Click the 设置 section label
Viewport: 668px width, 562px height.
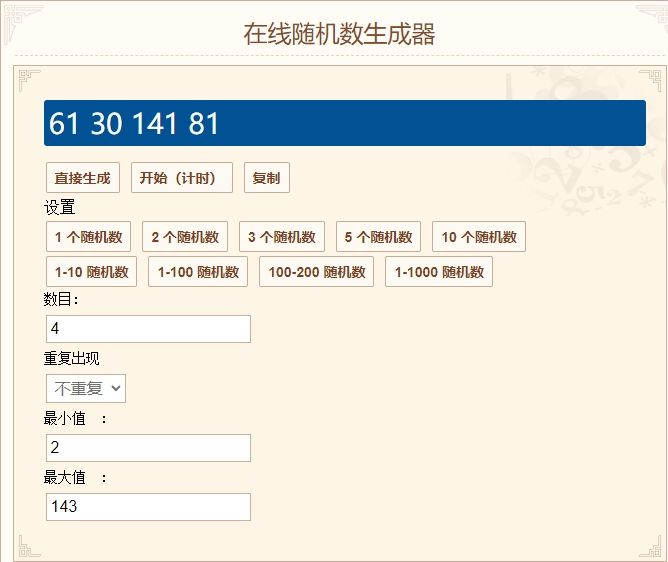pos(60,208)
